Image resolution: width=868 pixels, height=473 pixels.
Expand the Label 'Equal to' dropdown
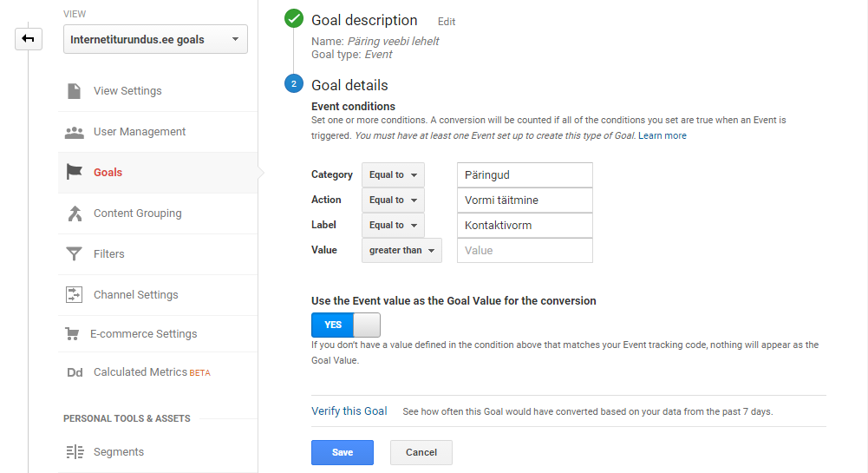tap(393, 226)
